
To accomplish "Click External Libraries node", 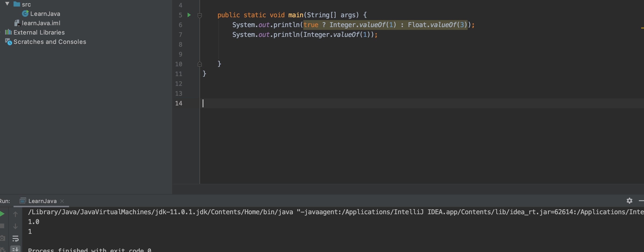I will click(39, 32).
